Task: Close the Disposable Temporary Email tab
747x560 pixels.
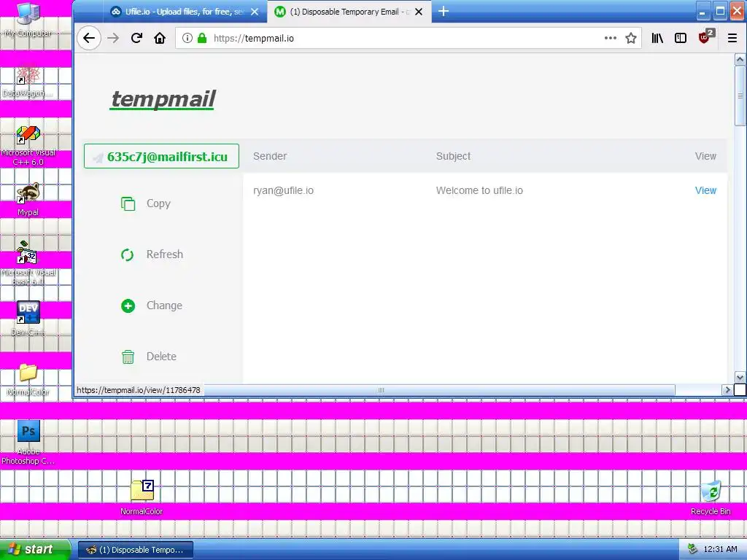Action: click(x=419, y=12)
